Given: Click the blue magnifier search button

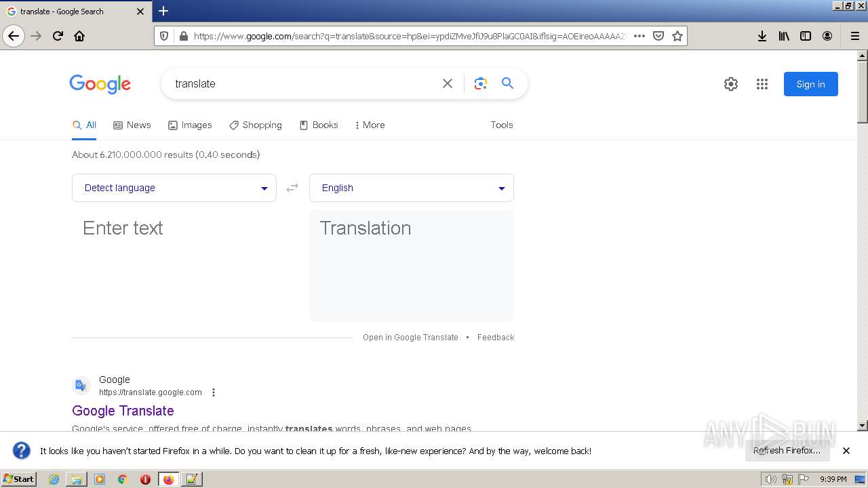Looking at the screenshot, I should pyautogui.click(x=507, y=83).
